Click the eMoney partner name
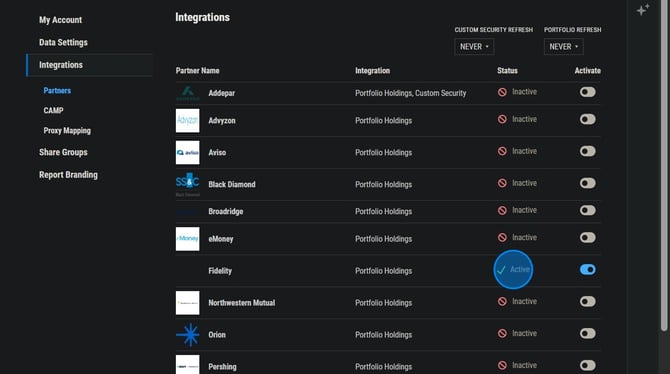Viewport: 670px width, 374px height. point(221,239)
